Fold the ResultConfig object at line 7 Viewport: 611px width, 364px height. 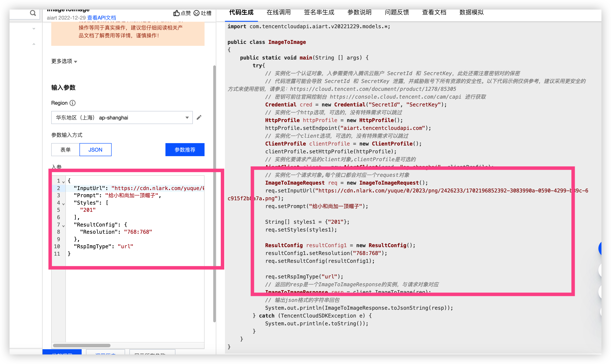[63, 225]
